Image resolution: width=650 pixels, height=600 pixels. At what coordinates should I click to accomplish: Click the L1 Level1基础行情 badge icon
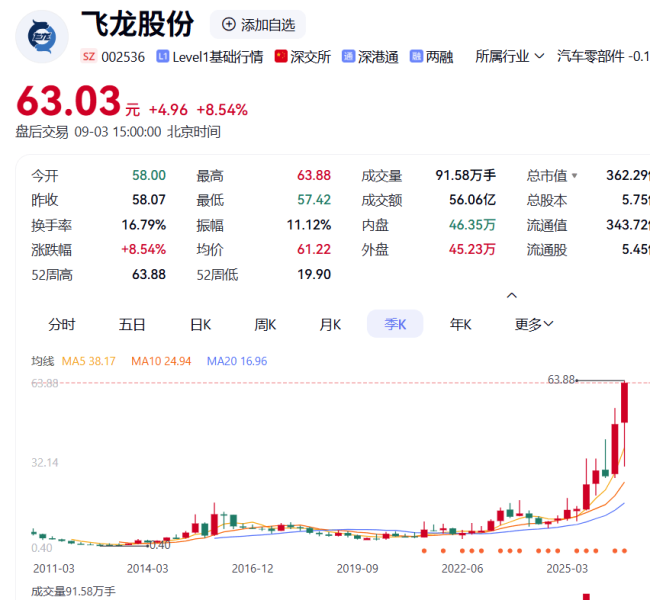coord(162,56)
